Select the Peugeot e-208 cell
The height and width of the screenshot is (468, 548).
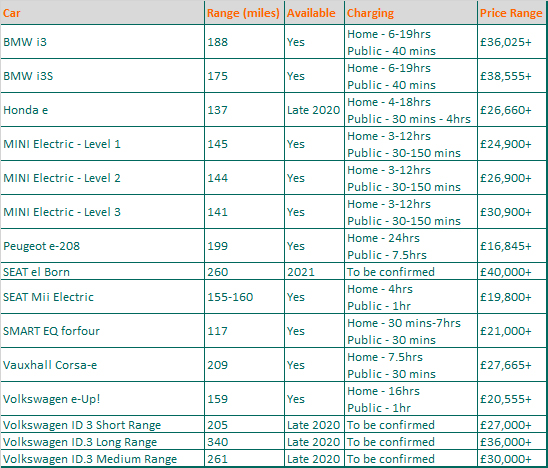point(102,246)
